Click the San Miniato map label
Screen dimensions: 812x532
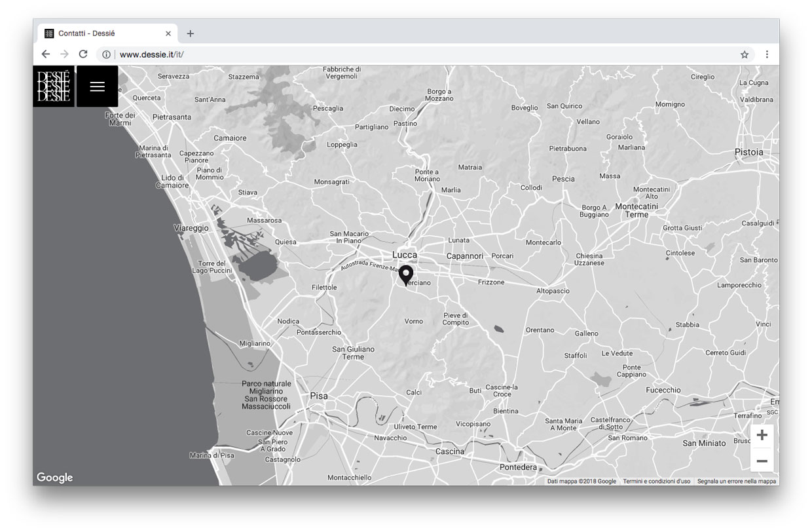(x=704, y=444)
